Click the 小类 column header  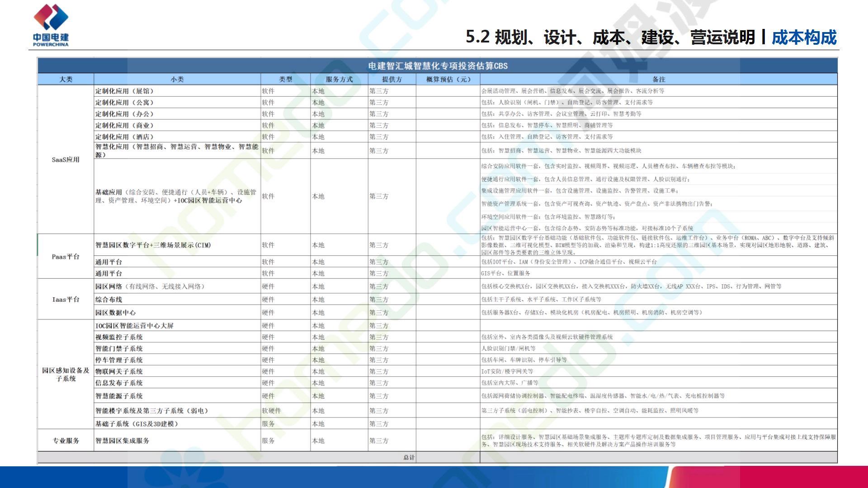point(177,79)
